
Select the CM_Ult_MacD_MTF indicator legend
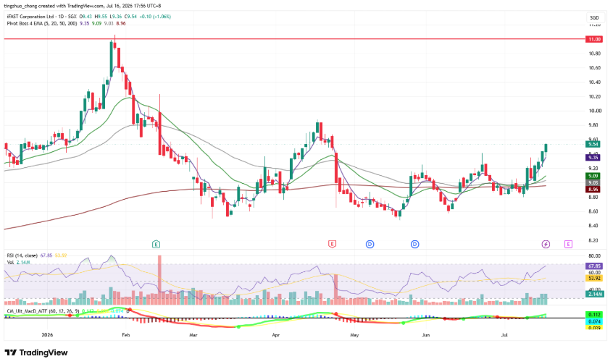(x=43, y=311)
